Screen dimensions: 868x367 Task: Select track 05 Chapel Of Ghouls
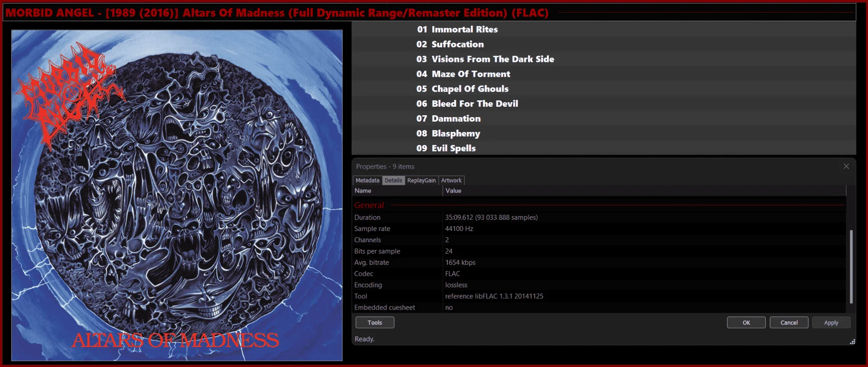[604, 89]
